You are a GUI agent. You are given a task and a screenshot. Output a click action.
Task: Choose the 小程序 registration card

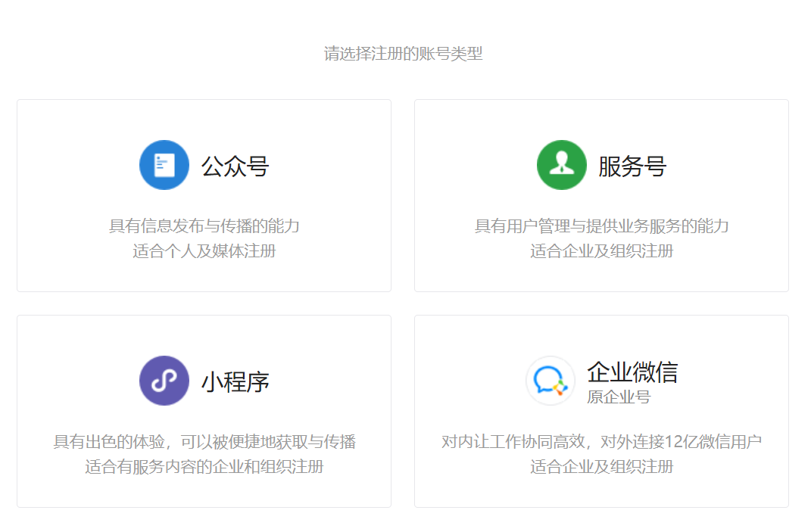pyautogui.click(x=204, y=411)
